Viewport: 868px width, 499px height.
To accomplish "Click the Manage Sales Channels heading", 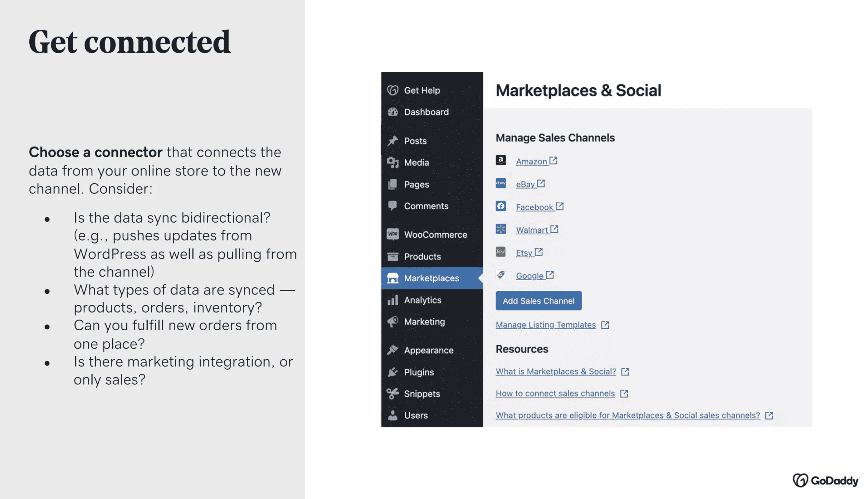I will (555, 138).
